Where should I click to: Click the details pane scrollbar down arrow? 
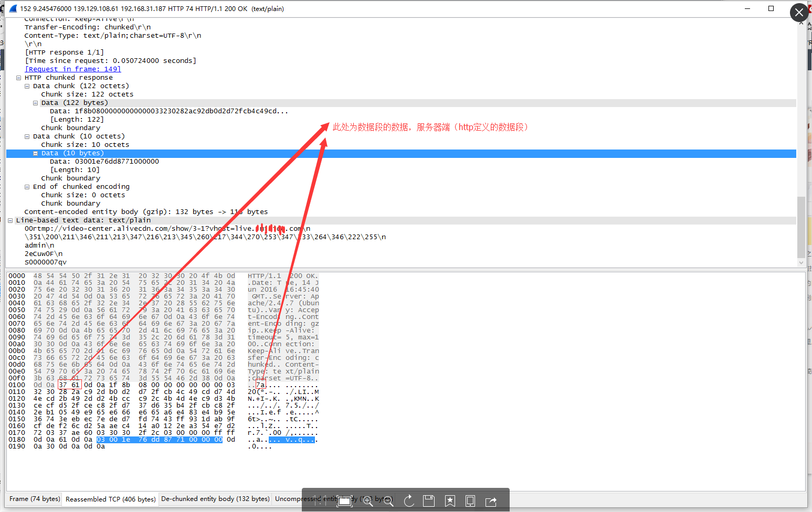pyautogui.click(x=800, y=263)
